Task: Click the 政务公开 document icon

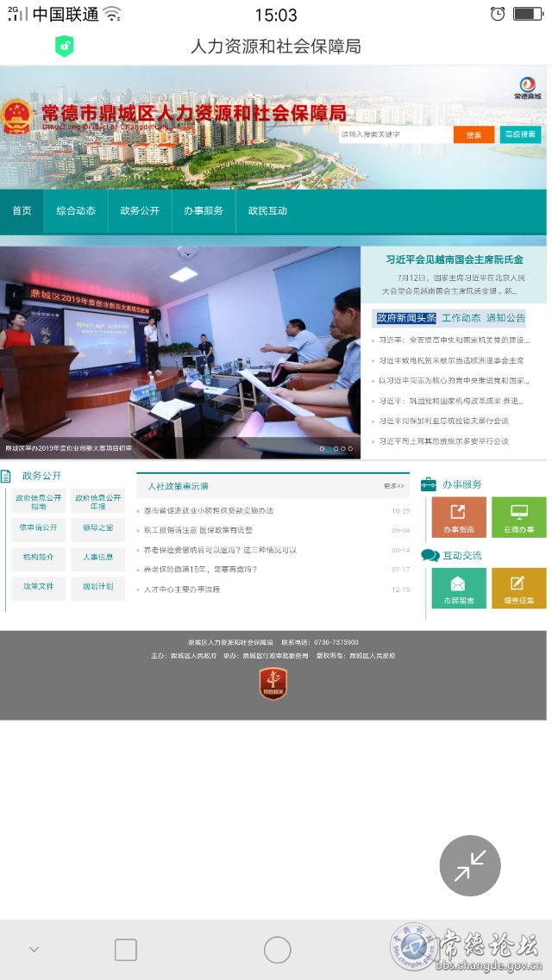Action: click(x=6, y=477)
